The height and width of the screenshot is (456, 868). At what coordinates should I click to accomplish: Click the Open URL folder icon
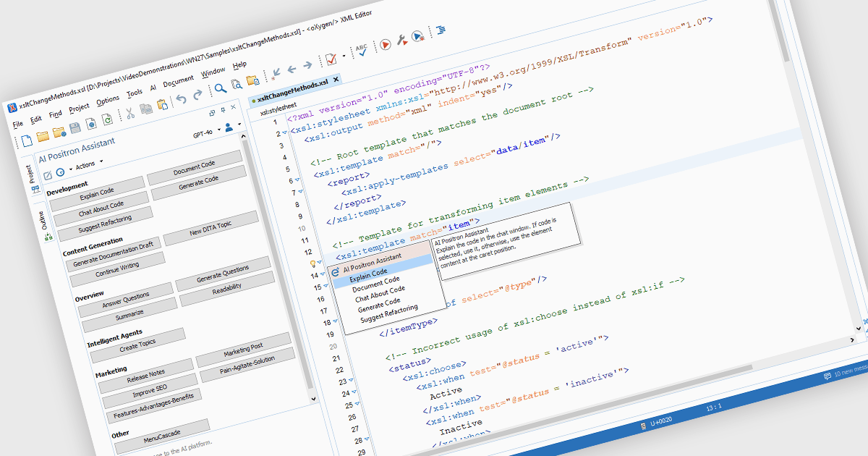coord(59,132)
